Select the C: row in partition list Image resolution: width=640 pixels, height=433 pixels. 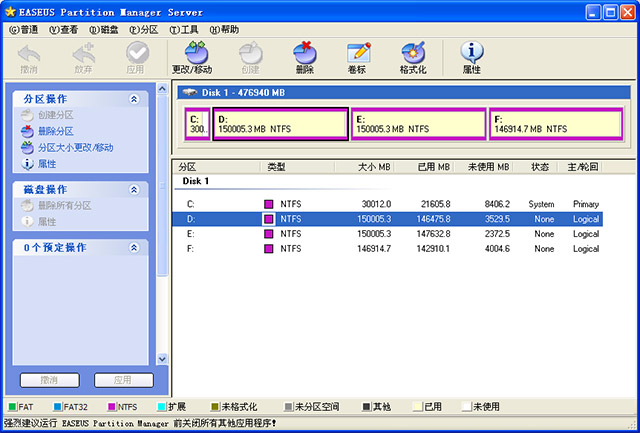point(388,204)
